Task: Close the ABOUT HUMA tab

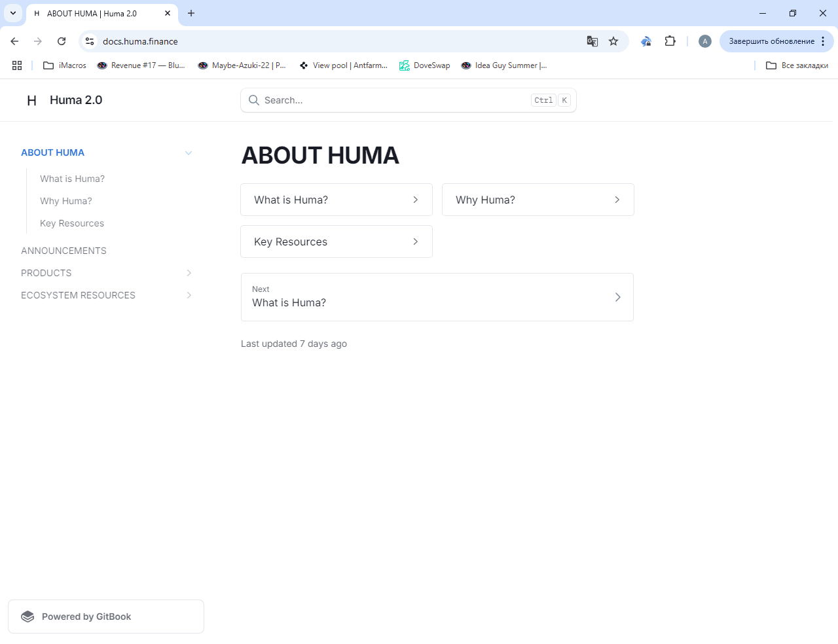Action: 168,13
